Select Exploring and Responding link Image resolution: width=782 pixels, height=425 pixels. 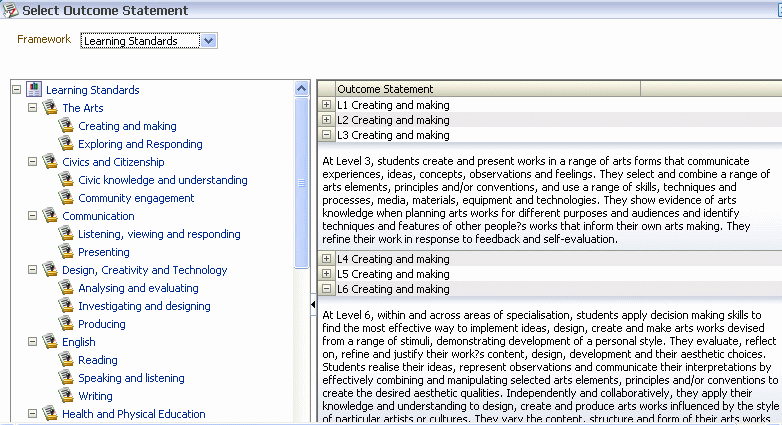tap(140, 144)
